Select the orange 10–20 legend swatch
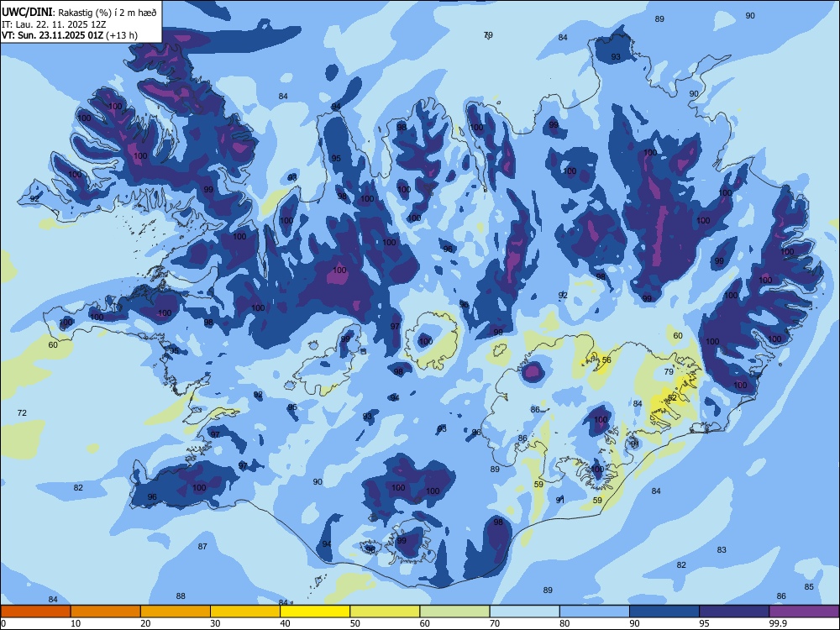The image size is (840, 630). click(x=106, y=612)
